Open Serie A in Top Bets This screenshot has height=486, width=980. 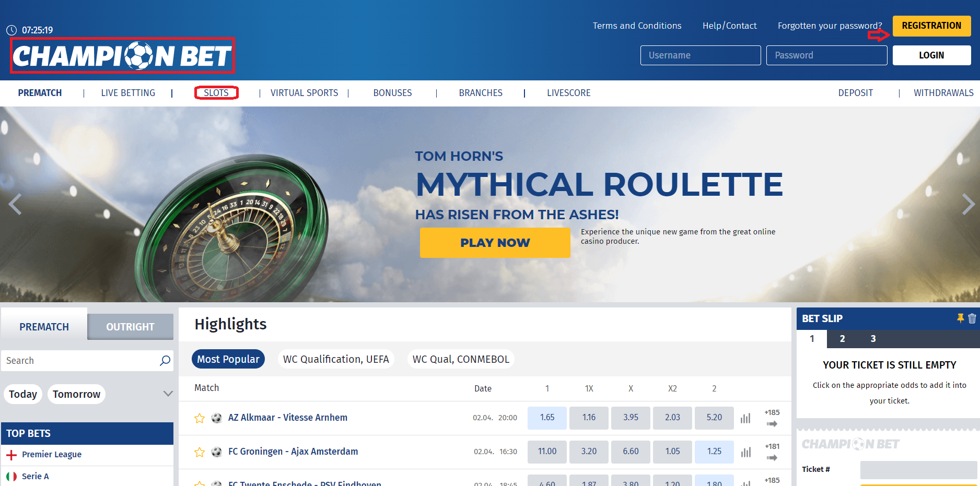click(x=36, y=477)
